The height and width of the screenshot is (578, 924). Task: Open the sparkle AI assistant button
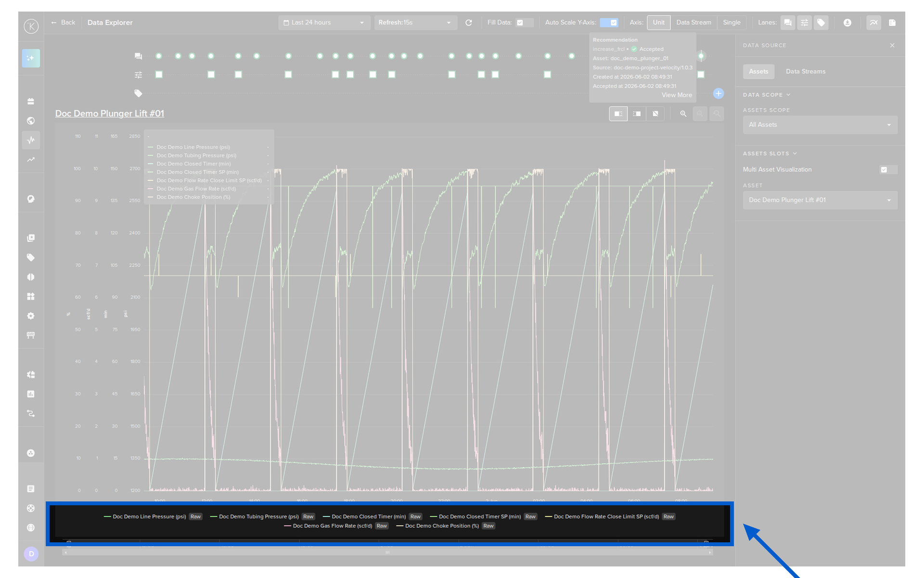click(x=31, y=58)
